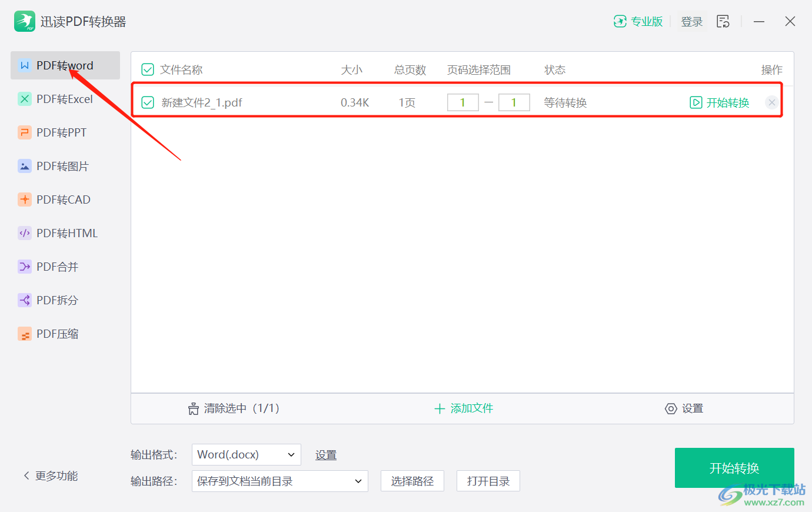Click the orange PPT icon
The height and width of the screenshot is (512, 812).
click(x=25, y=132)
